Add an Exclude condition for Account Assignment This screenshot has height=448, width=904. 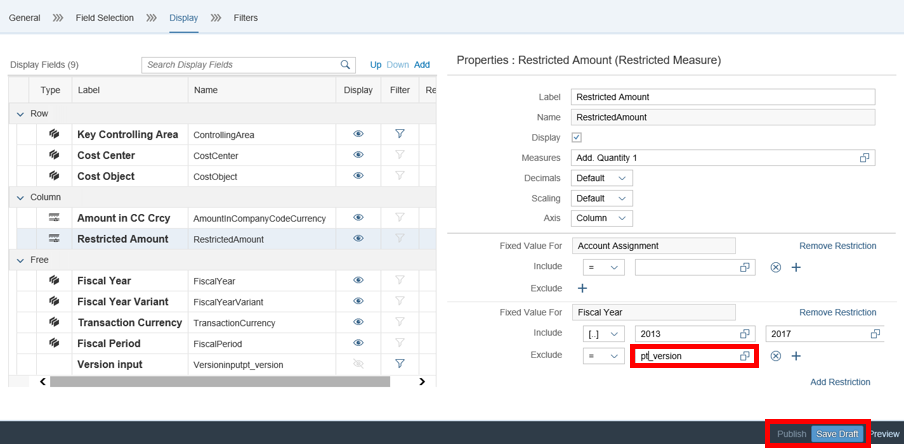(x=582, y=288)
